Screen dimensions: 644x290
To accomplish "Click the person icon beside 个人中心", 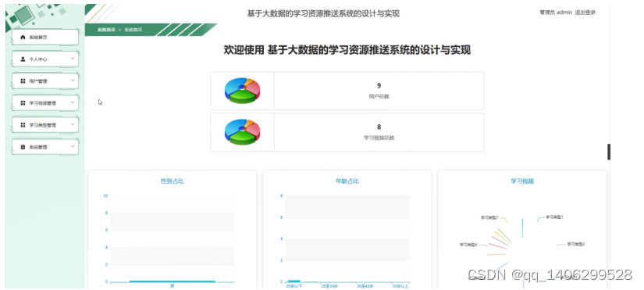I will [23, 59].
